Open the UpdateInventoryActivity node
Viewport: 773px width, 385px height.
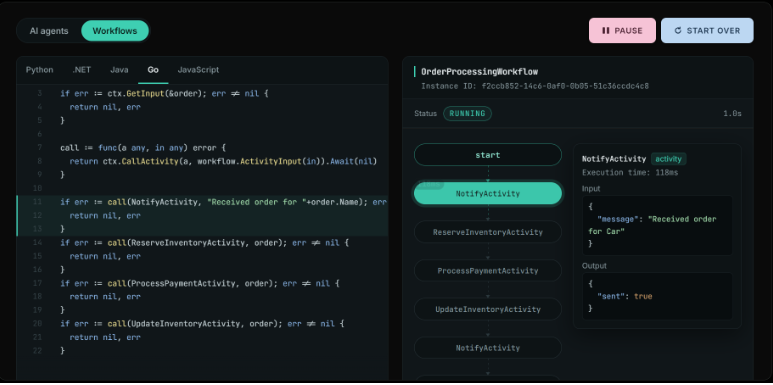[488, 310]
